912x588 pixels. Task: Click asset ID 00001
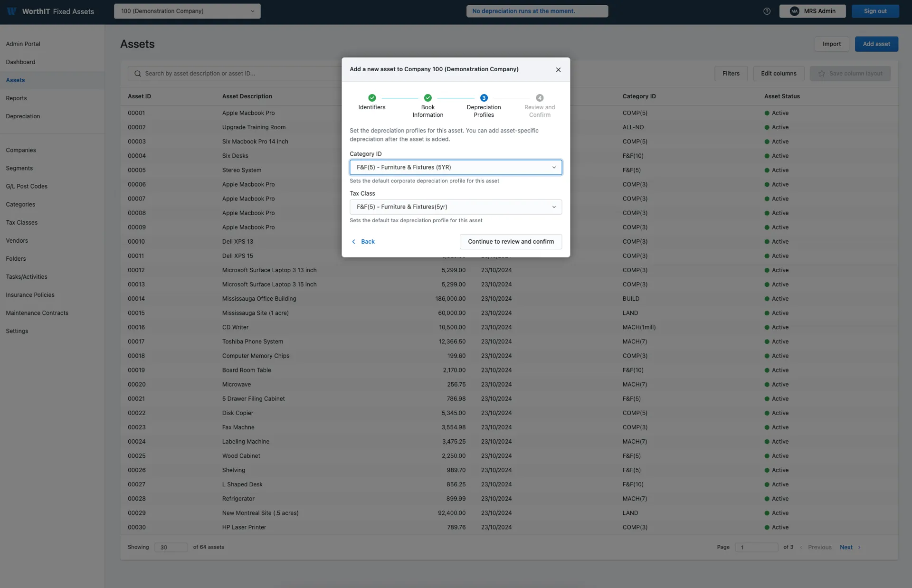(x=136, y=113)
